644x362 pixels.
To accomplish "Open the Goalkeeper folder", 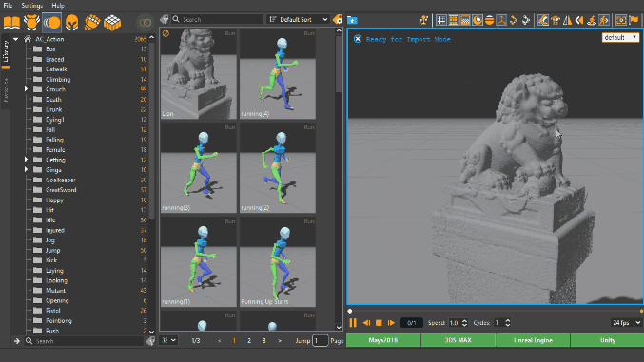I will tap(60, 180).
